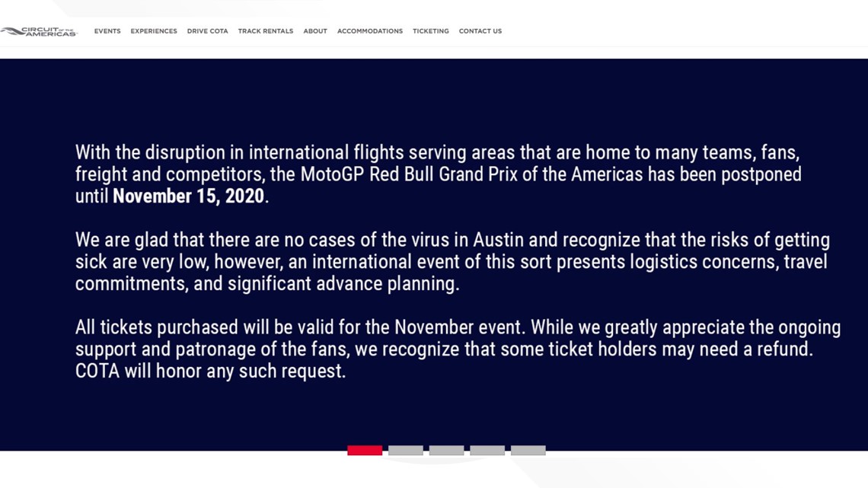Click the Circuit of the Americas logo

39,31
